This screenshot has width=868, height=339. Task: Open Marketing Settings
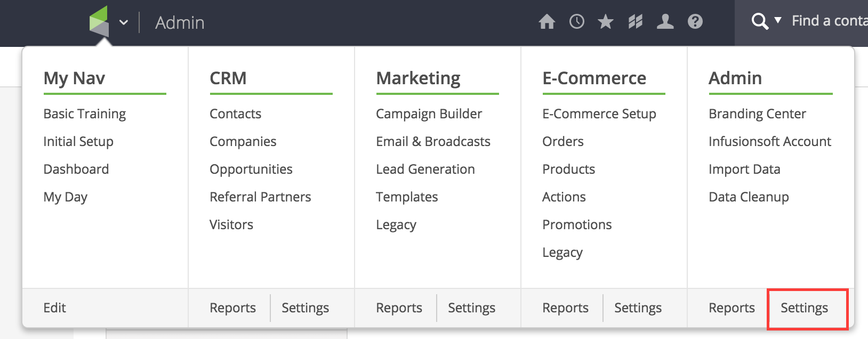pos(472,308)
